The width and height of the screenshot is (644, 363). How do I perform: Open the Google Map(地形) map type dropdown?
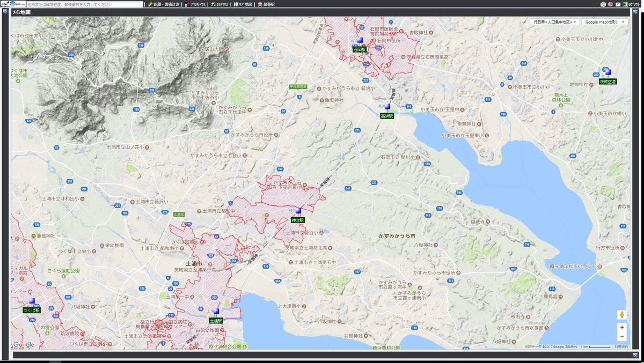click(604, 22)
